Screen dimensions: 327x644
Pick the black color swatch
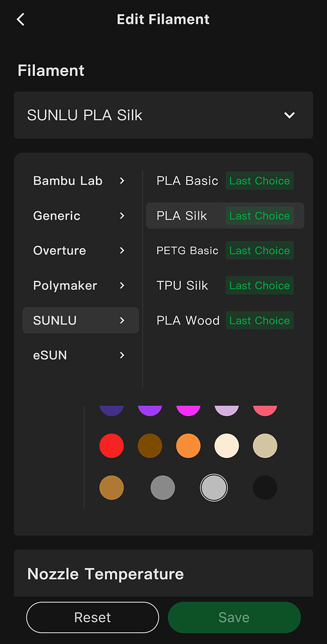(265, 488)
